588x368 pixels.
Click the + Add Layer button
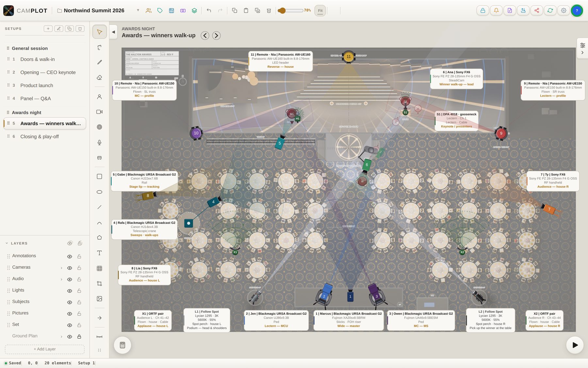[45, 349]
